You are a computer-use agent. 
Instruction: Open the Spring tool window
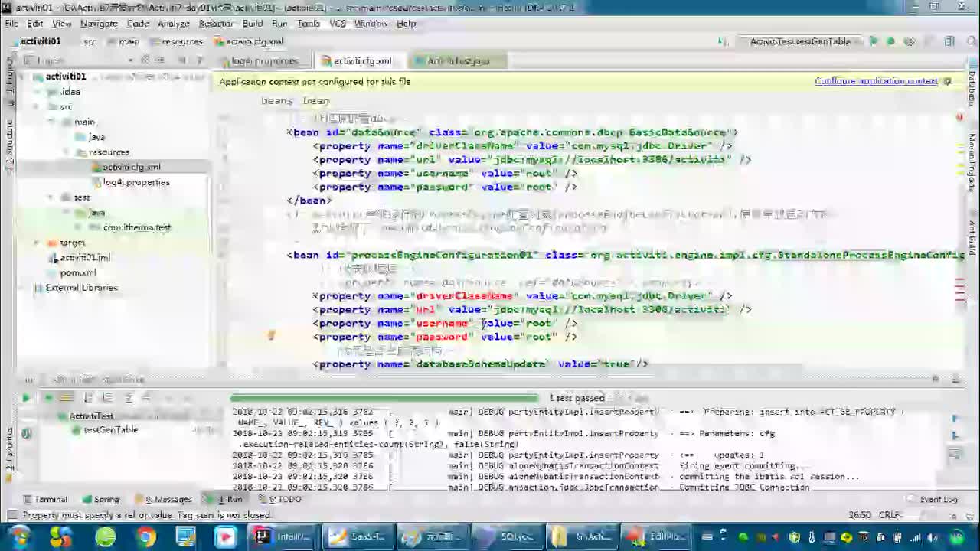point(101,499)
